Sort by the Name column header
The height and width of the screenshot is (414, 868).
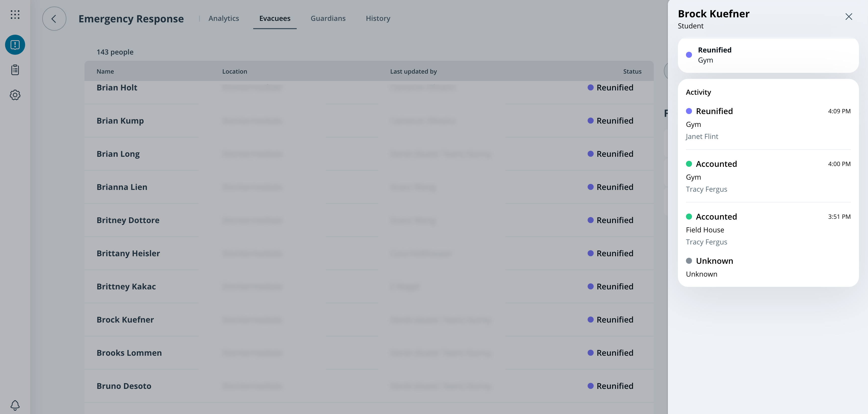coord(105,71)
